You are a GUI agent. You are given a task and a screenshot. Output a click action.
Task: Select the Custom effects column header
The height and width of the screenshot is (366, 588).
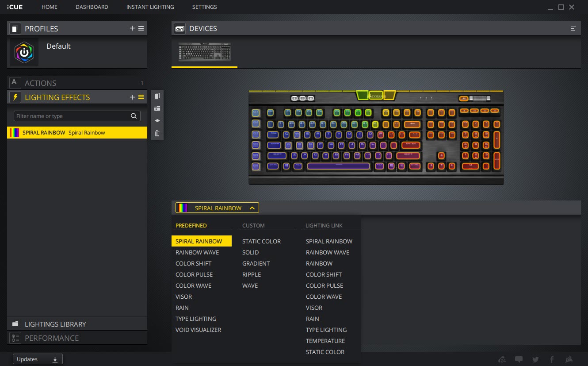[253, 225]
